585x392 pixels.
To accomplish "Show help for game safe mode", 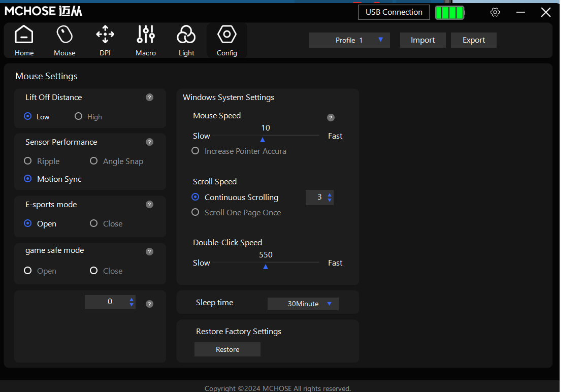I will tap(150, 252).
